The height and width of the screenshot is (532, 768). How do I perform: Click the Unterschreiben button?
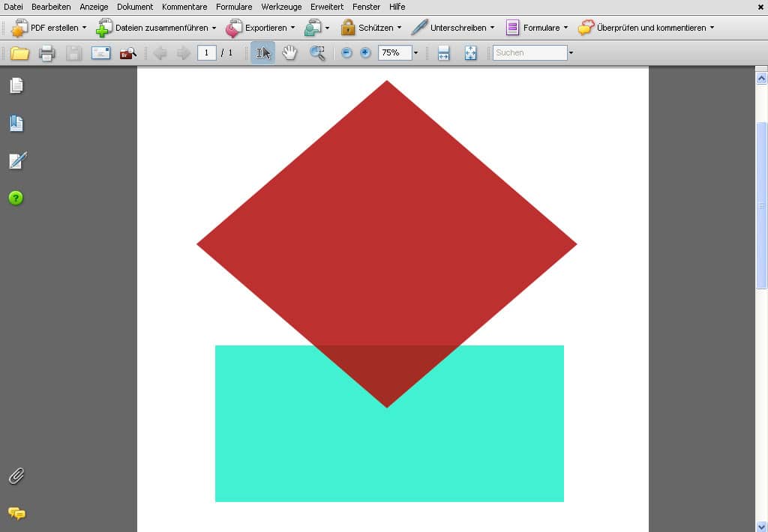[x=453, y=28]
